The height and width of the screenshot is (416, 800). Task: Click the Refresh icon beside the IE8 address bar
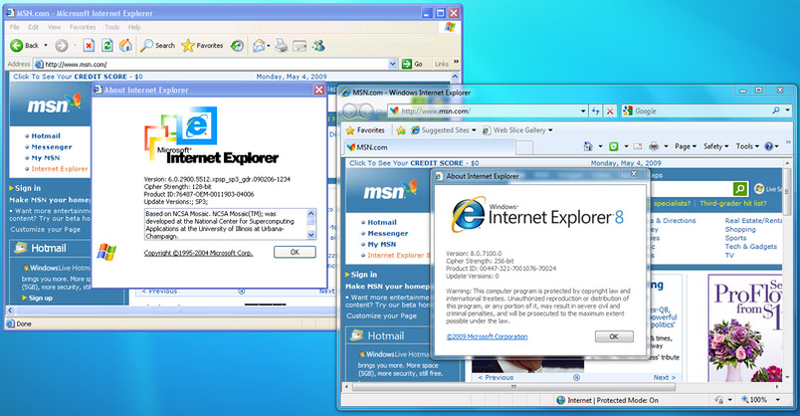[595, 111]
